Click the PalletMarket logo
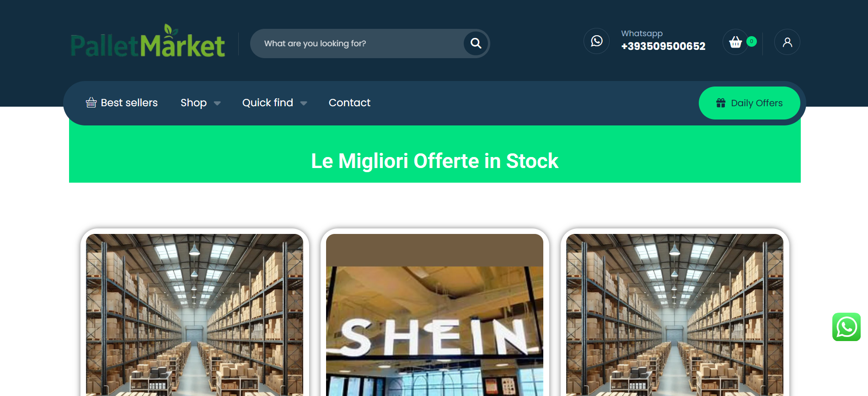This screenshot has height=396, width=868. point(148,42)
